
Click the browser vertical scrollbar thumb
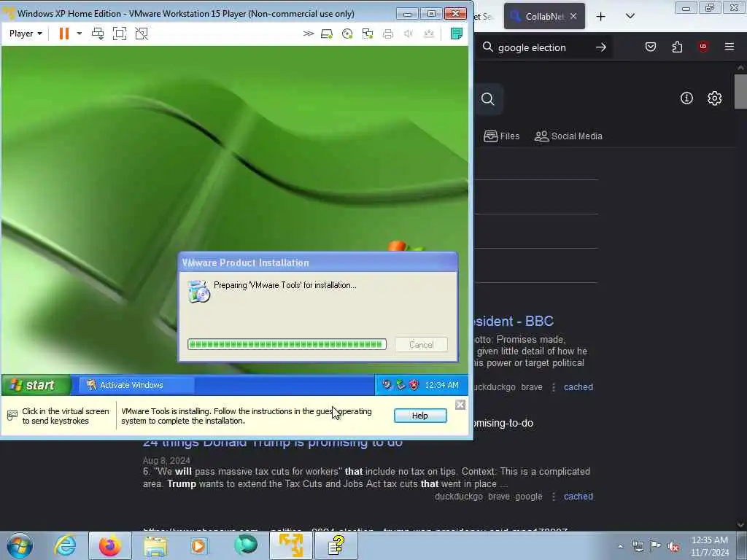click(x=740, y=91)
